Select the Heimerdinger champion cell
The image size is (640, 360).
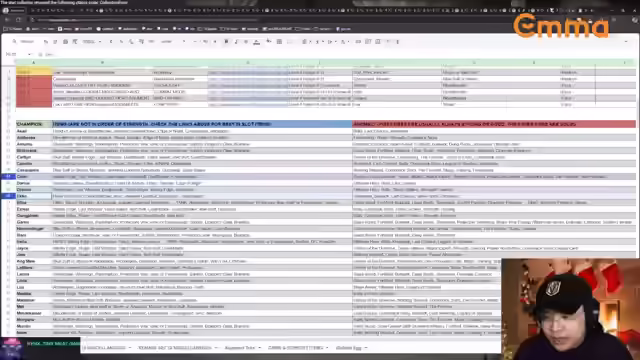tap(34, 229)
